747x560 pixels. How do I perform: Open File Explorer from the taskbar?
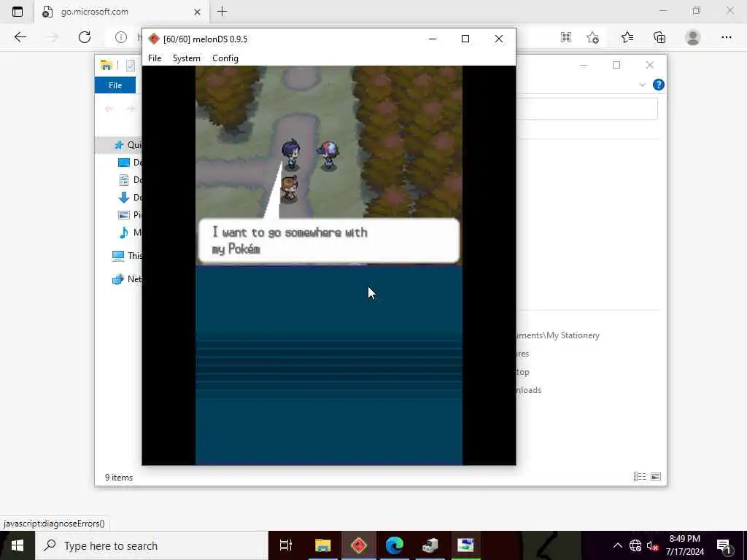coord(322,545)
